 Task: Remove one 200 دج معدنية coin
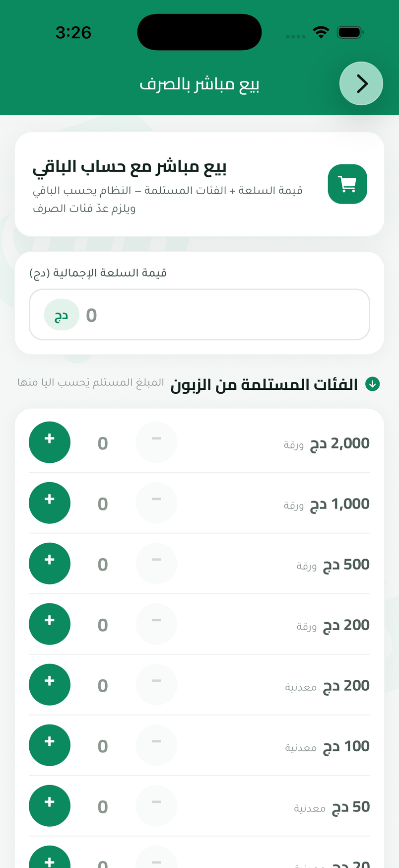tap(156, 685)
